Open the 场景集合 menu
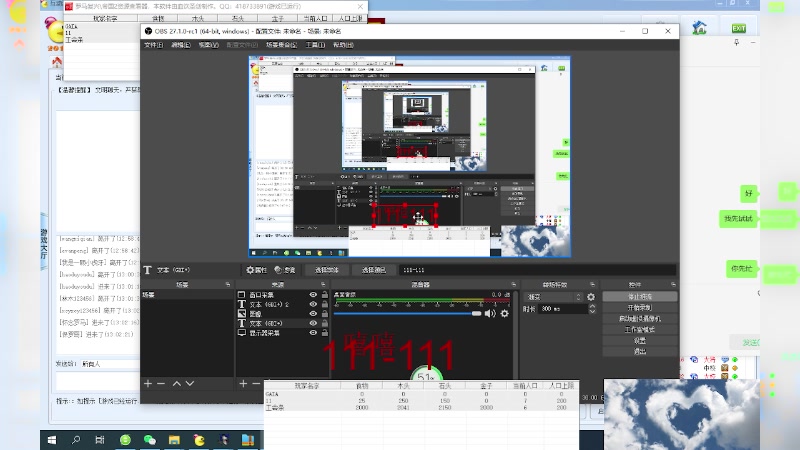Image resolution: width=800 pixels, height=450 pixels. click(x=281, y=45)
